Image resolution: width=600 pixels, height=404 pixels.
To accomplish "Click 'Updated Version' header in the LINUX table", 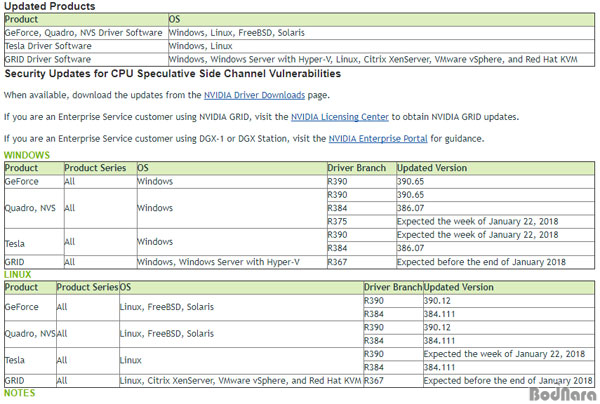I will pos(509,287).
